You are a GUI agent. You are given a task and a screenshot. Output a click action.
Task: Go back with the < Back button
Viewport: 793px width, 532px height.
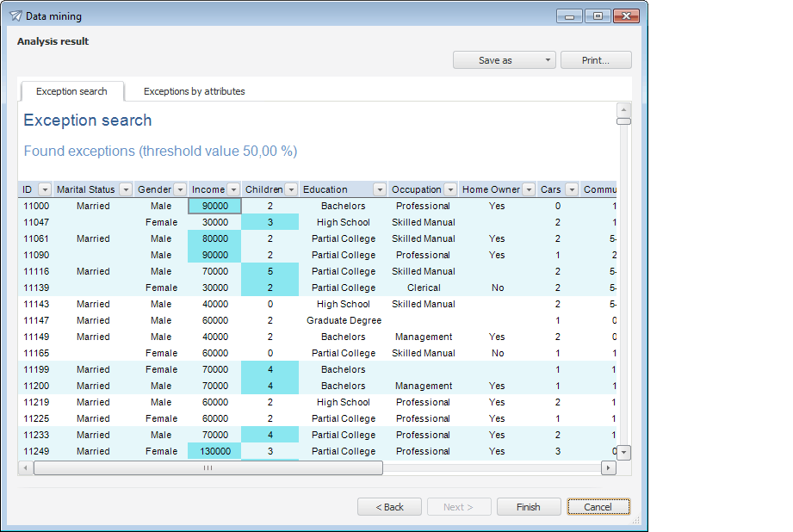pos(389,507)
